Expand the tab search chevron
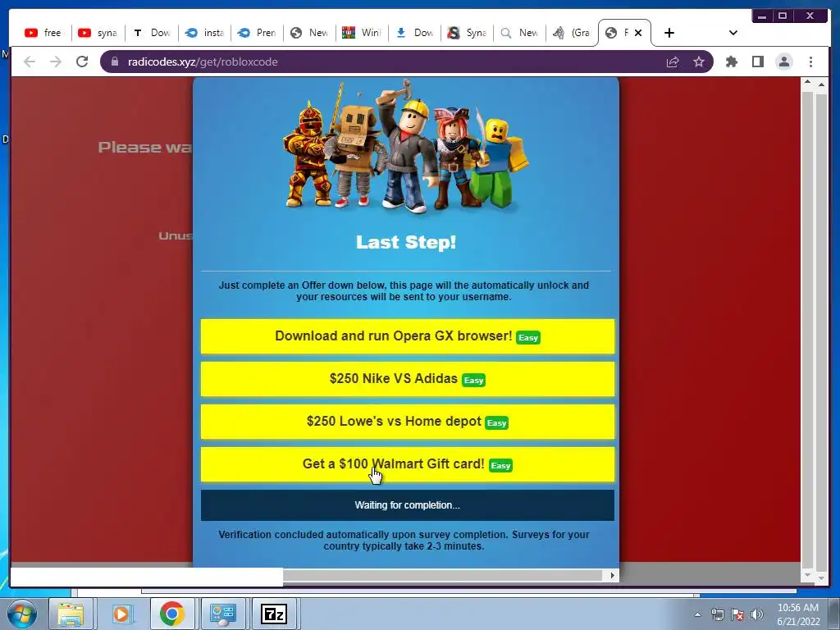Viewport: 840px width, 630px height. (733, 33)
